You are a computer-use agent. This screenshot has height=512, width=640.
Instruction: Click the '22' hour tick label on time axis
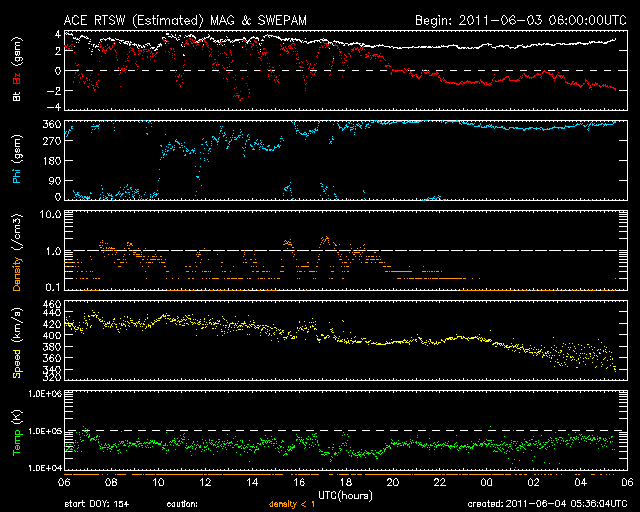[x=440, y=483]
